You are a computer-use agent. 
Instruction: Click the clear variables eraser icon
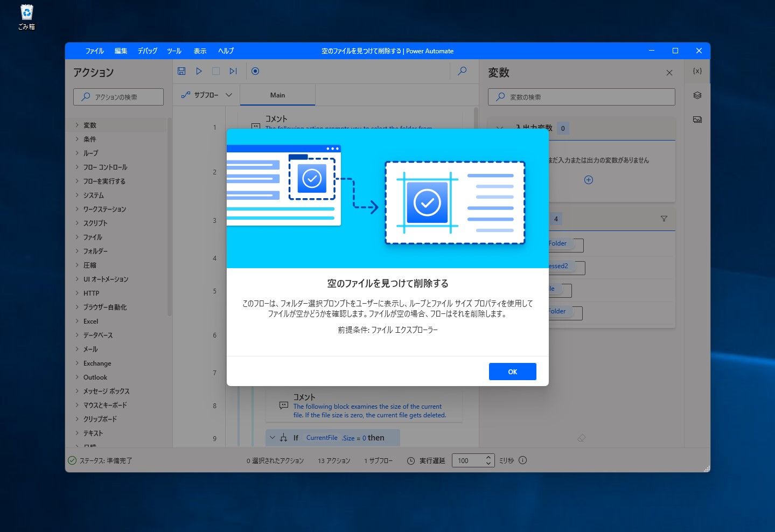[x=581, y=438]
